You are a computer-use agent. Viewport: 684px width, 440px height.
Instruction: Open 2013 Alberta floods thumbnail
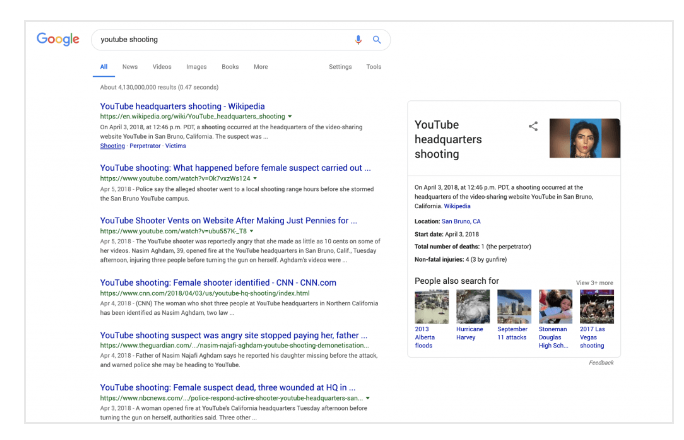click(x=431, y=307)
